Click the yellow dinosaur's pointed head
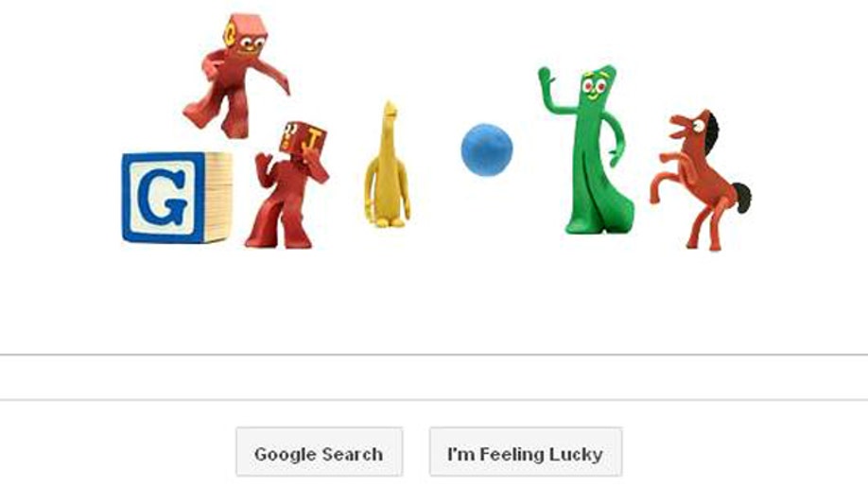 point(391,110)
